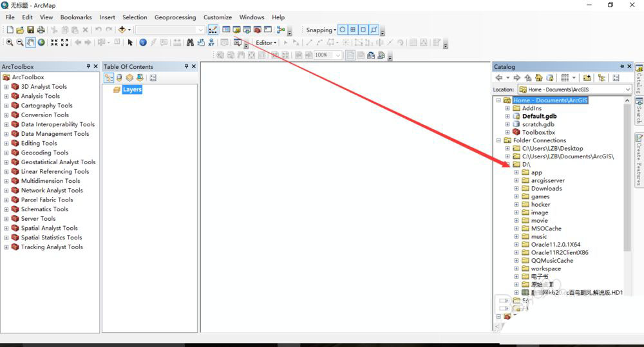
Task: Select the Pan hand tool
Action: click(x=30, y=42)
